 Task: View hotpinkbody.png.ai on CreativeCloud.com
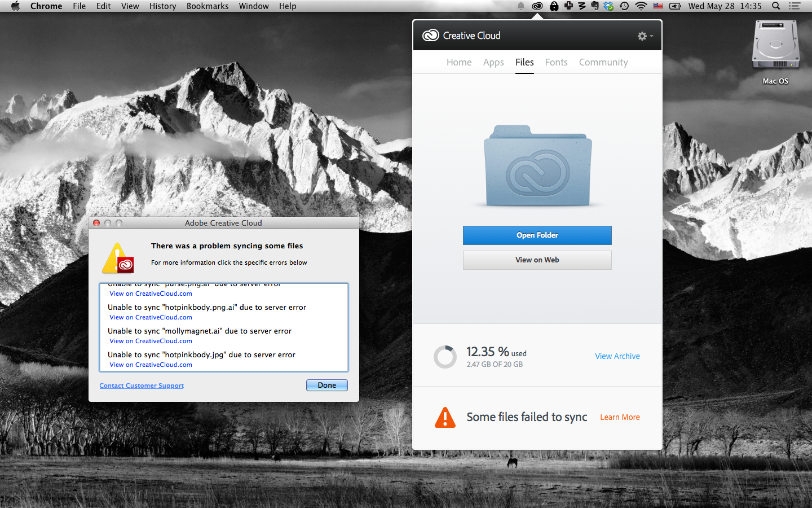click(x=151, y=317)
